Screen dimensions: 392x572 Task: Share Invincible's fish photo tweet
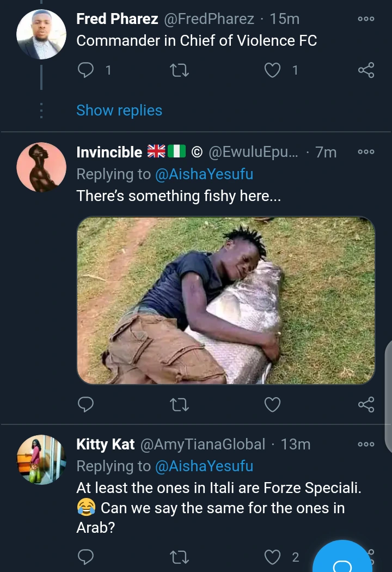pyautogui.click(x=366, y=404)
